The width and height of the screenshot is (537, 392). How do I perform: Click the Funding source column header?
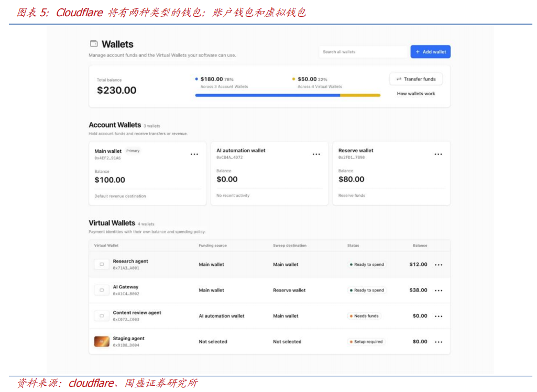click(213, 245)
